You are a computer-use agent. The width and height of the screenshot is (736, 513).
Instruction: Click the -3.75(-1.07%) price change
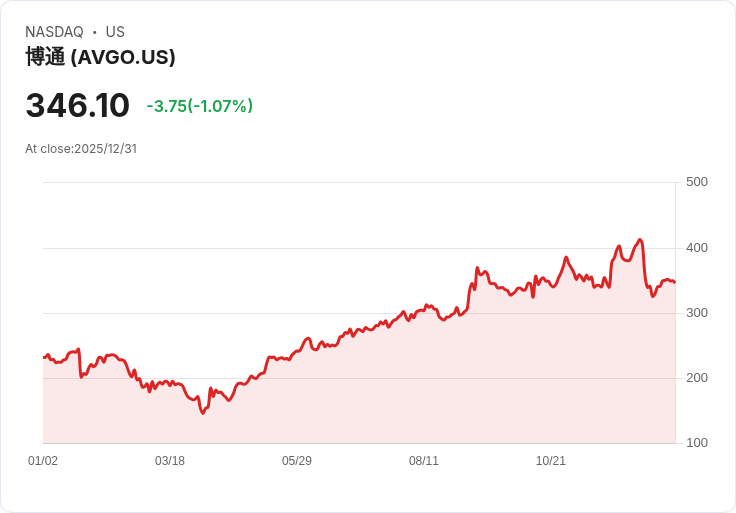tap(199, 106)
